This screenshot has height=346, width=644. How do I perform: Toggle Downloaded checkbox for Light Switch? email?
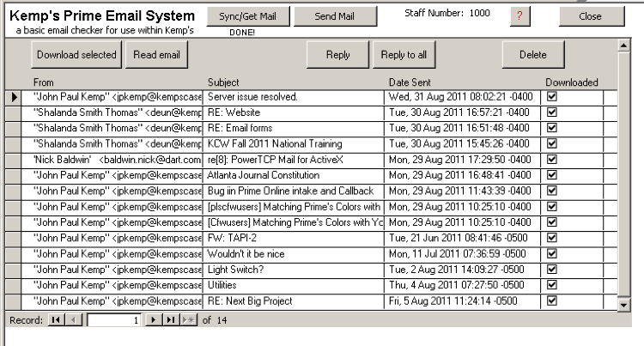coord(552,269)
